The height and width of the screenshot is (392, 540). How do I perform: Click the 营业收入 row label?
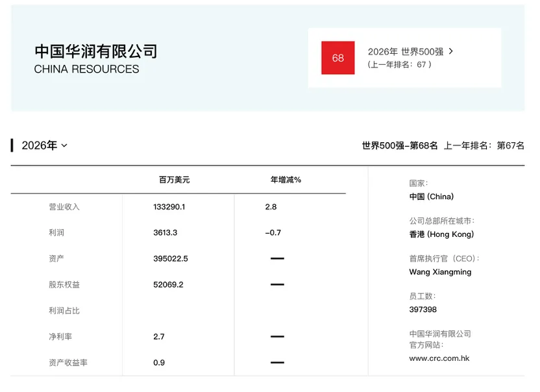[64, 206]
